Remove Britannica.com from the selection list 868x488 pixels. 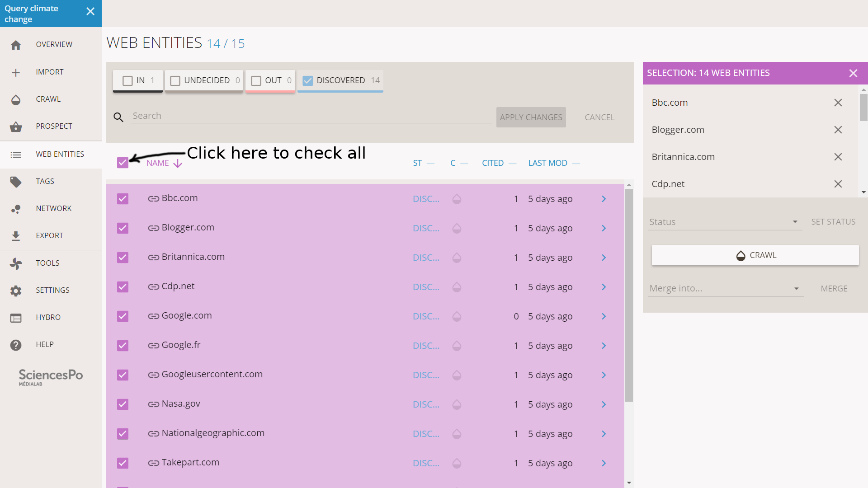click(838, 157)
